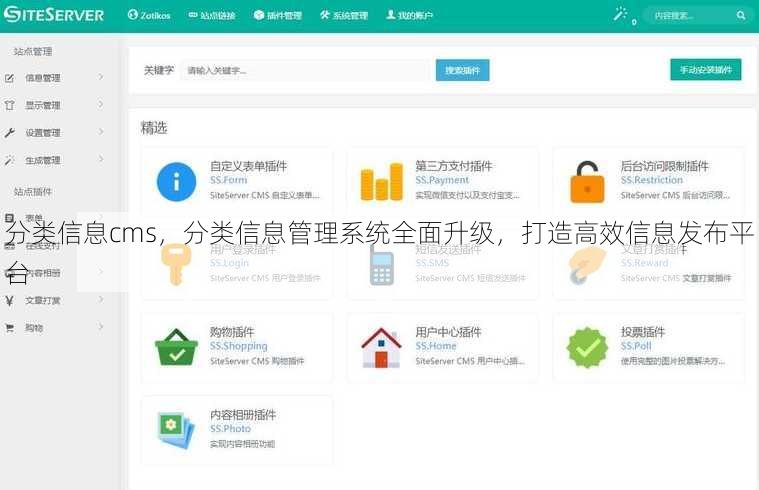Open the SS.Payment link
This screenshot has width=759, height=490.
pyautogui.click(x=442, y=180)
